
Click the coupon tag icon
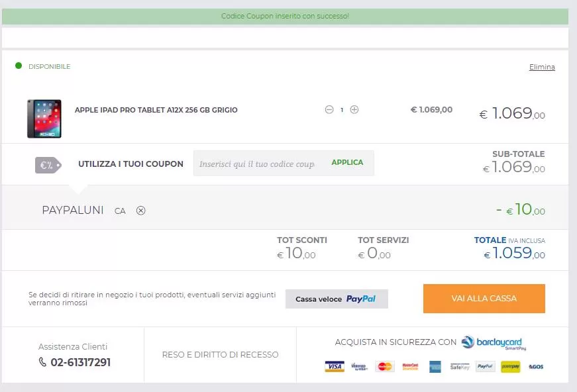click(48, 165)
